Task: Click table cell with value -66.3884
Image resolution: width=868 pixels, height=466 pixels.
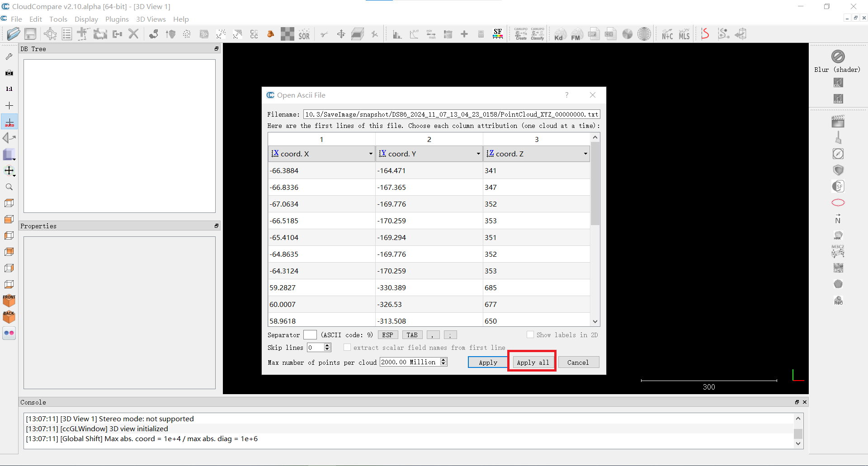Action: (x=321, y=170)
